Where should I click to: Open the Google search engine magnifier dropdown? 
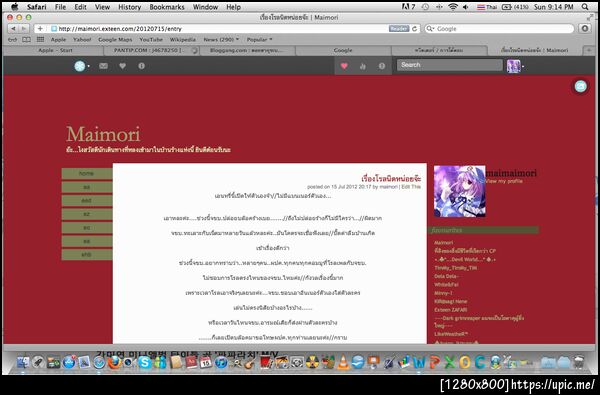(430, 29)
